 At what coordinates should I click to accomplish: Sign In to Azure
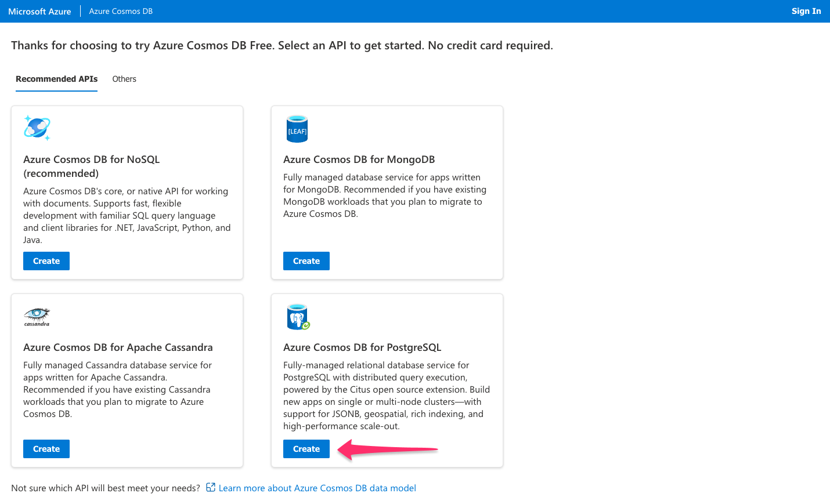(x=806, y=11)
